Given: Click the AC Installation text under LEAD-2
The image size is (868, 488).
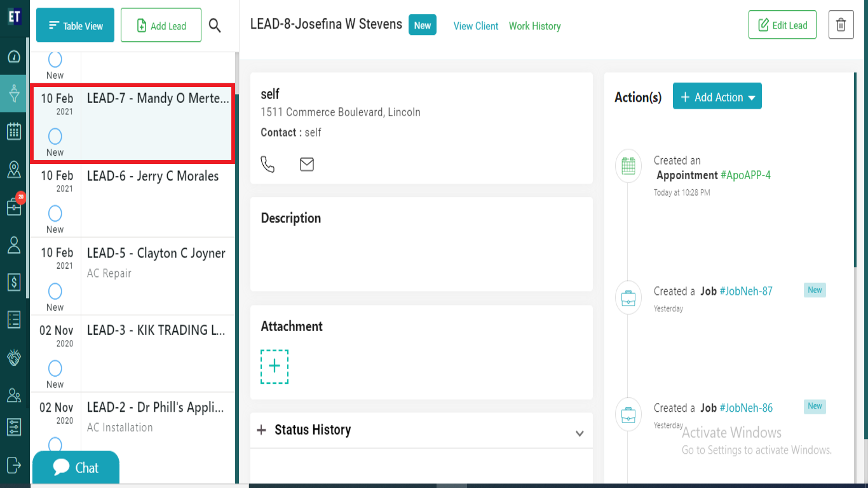Looking at the screenshot, I should tap(120, 427).
